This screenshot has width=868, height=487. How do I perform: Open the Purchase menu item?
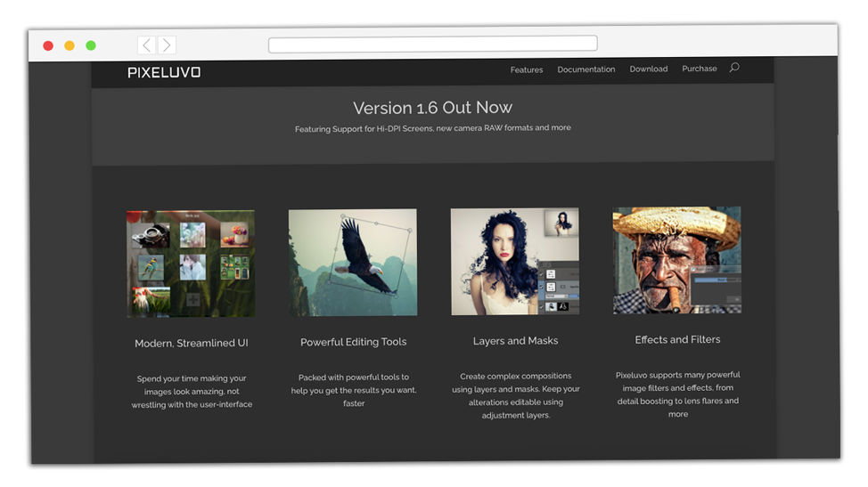(x=700, y=69)
